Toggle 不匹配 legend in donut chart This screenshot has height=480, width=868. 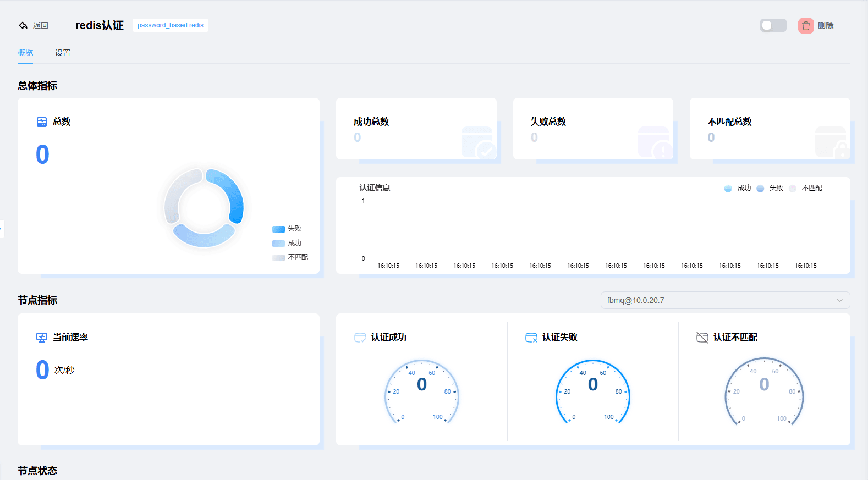[x=290, y=257]
